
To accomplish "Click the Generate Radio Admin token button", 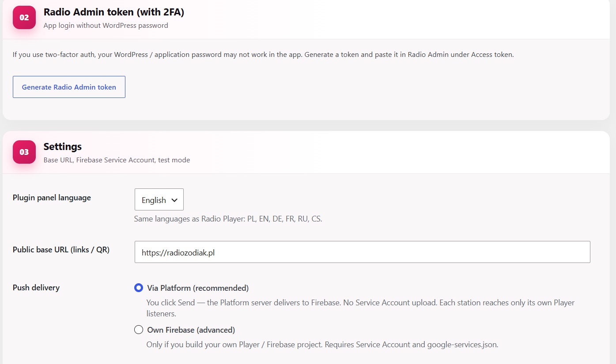I will [x=69, y=87].
